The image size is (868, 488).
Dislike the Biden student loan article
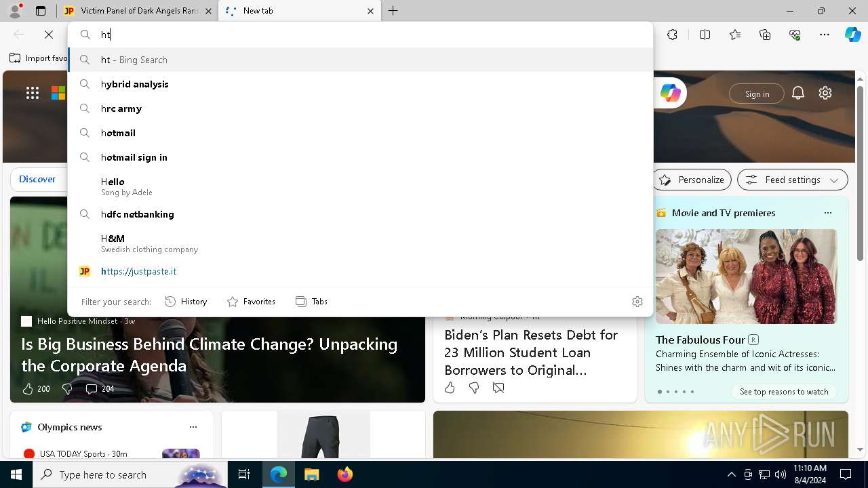pos(474,388)
